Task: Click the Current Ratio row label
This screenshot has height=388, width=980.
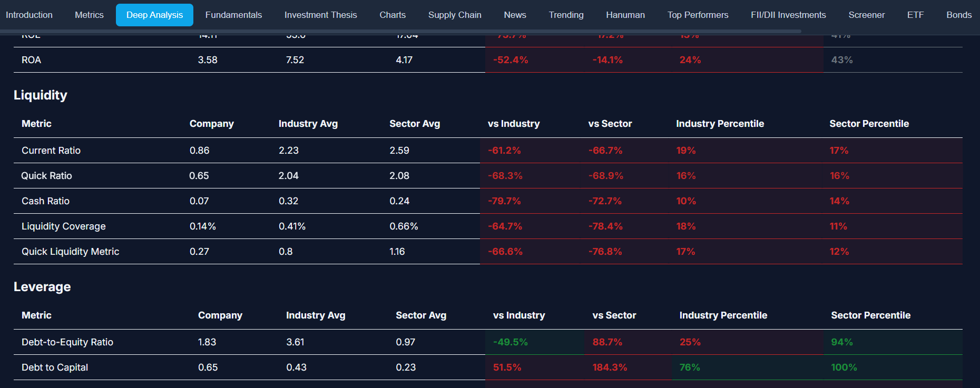Action: 51,151
